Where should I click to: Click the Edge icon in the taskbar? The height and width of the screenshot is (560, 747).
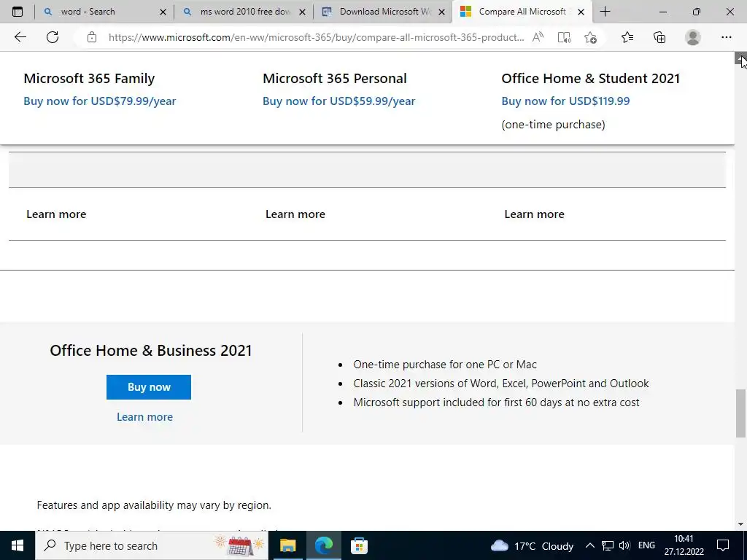click(323, 545)
